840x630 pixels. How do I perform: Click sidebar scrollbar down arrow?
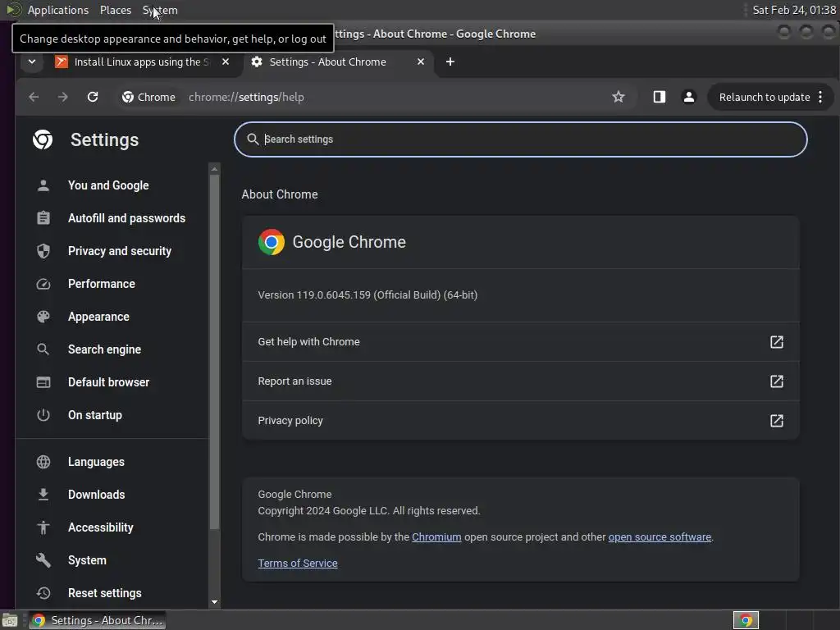[214, 602]
